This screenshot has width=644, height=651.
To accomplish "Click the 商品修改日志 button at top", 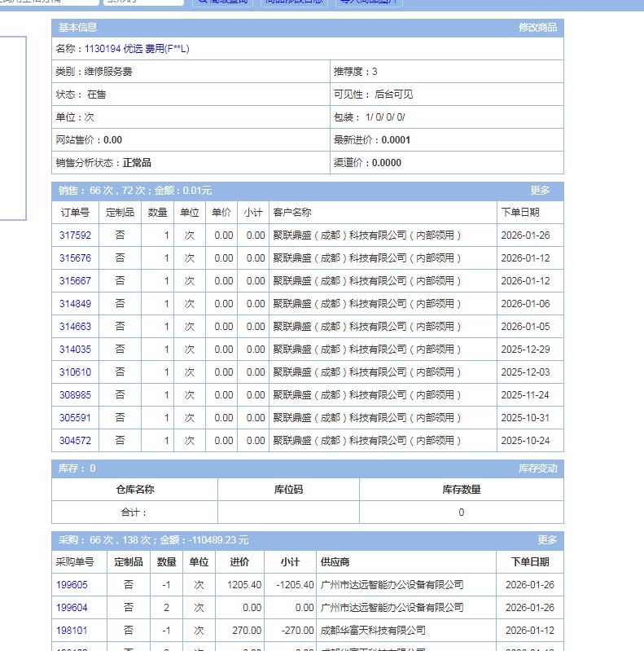I will coord(294,2).
